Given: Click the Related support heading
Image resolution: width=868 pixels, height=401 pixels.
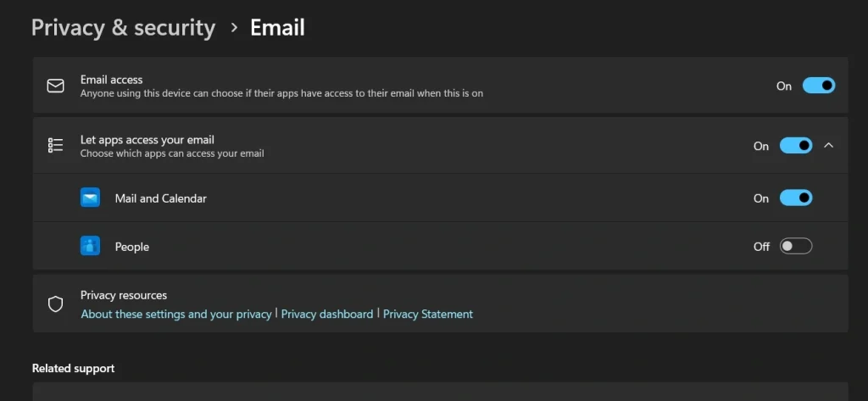Looking at the screenshot, I should [x=73, y=368].
